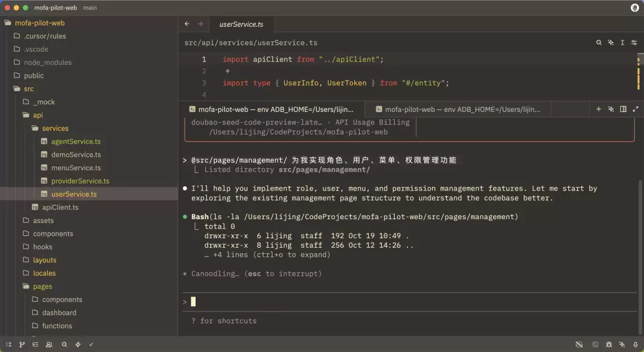The width and height of the screenshot is (644, 352).
Task: Click "+4 lines (ctrl+o to expand)" text
Action: [271, 255]
